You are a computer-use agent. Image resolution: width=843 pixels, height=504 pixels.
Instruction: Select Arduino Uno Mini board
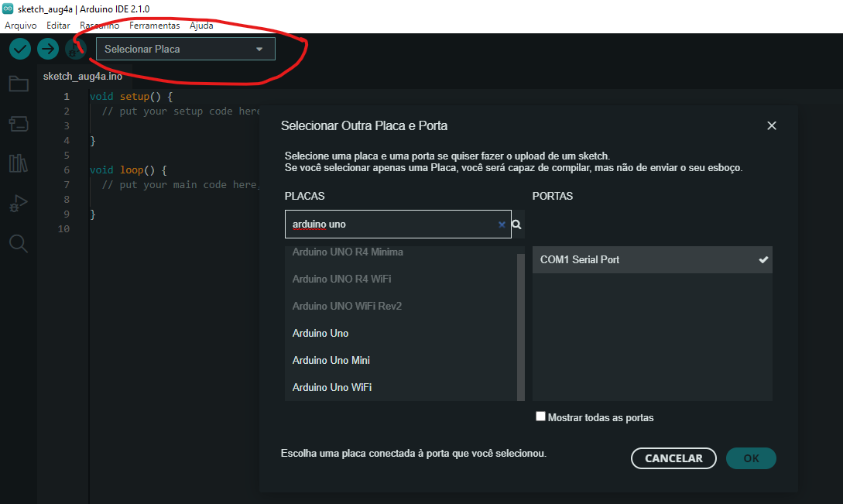(x=400, y=360)
